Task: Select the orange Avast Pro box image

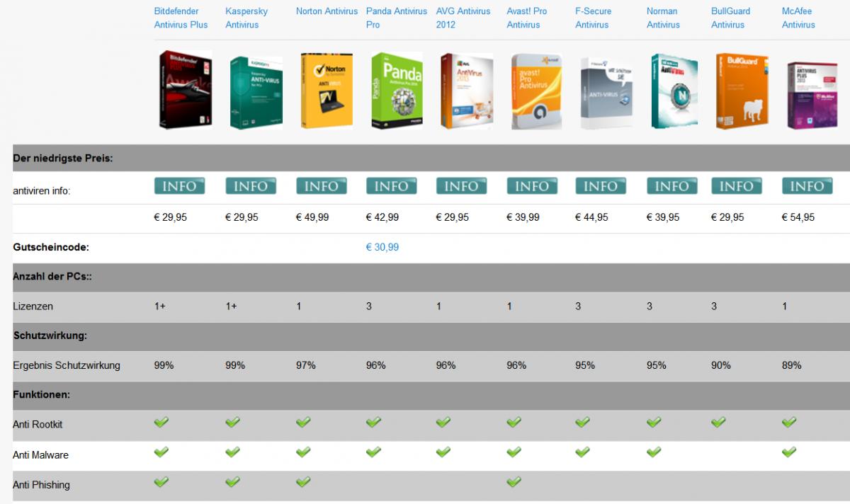Action: tap(537, 92)
